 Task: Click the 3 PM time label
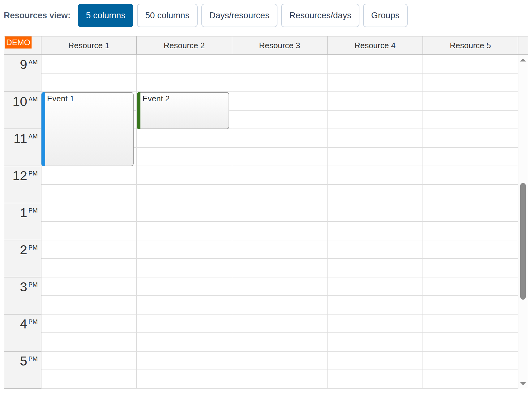point(23,296)
